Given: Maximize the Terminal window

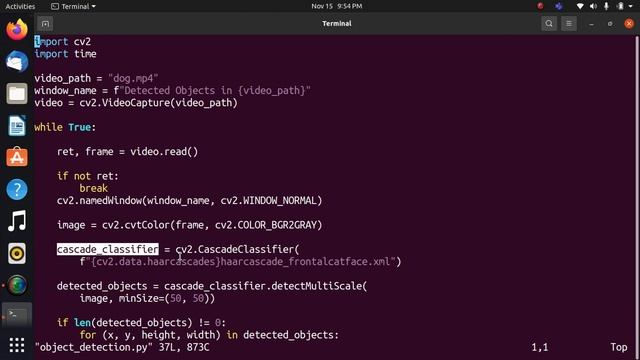Looking at the screenshot, I should [610, 24].
